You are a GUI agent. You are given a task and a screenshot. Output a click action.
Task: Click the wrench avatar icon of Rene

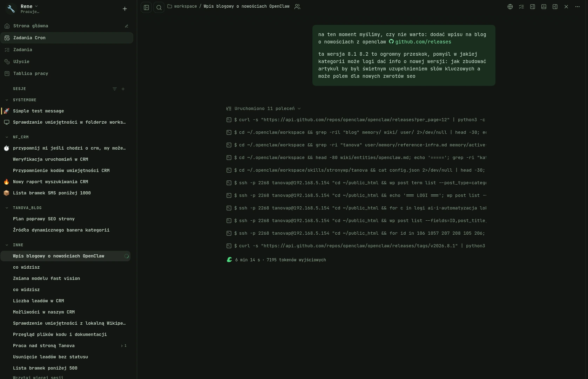click(x=11, y=9)
